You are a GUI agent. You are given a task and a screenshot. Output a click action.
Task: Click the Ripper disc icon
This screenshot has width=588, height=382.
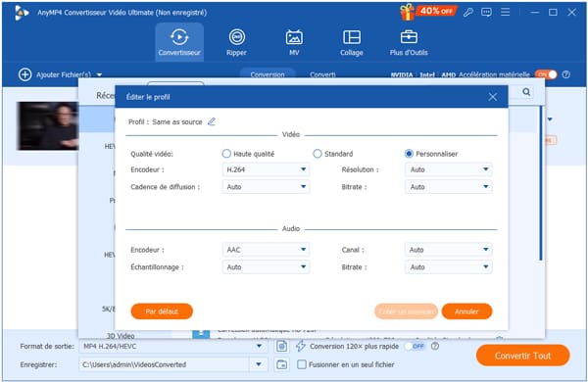point(237,37)
